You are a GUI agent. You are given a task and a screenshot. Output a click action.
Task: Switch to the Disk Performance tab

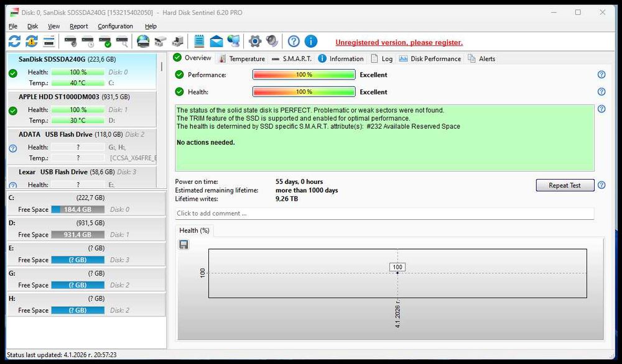(430, 58)
